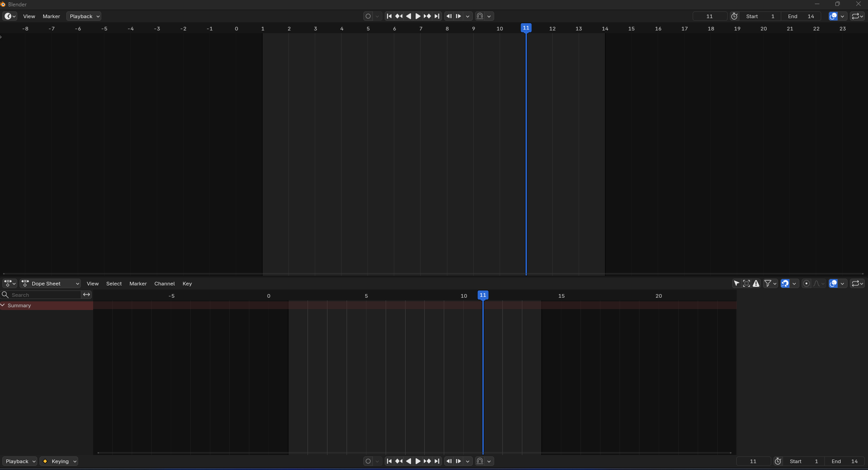Toggle Only Show Errors warning icon
The image size is (868, 470).
coord(756,284)
